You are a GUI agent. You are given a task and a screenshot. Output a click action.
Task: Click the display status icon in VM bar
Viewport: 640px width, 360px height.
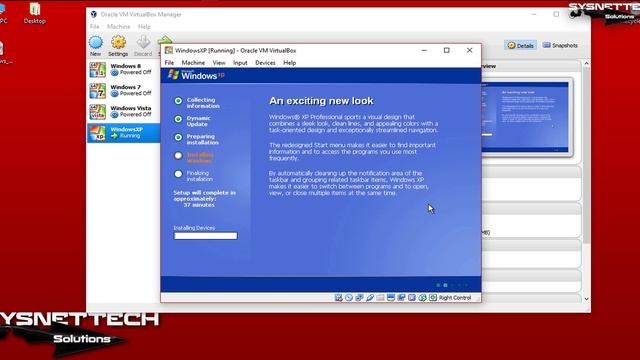pyautogui.click(x=391, y=298)
